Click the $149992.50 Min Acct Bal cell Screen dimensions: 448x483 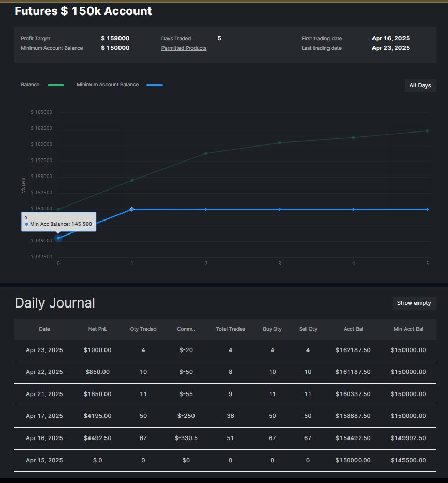[x=408, y=438]
